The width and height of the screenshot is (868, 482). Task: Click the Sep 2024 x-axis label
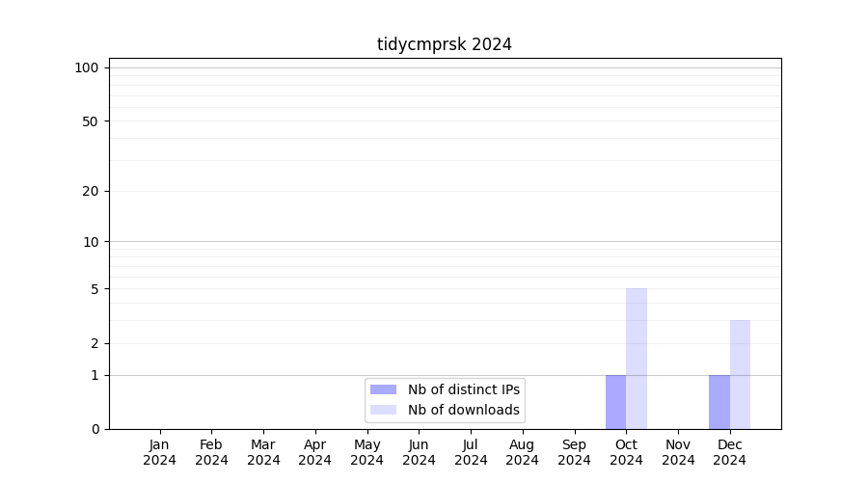[574, 452]
